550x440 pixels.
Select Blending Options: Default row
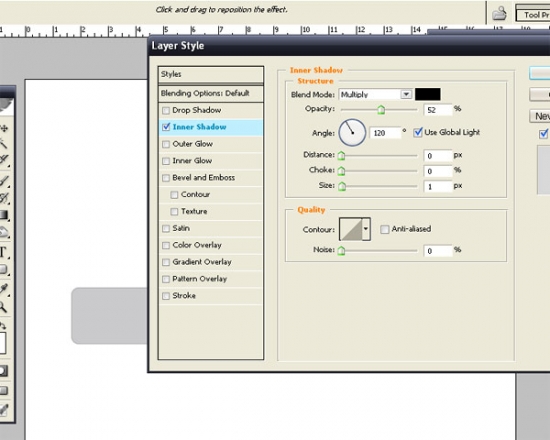click(x=211, y=93)
